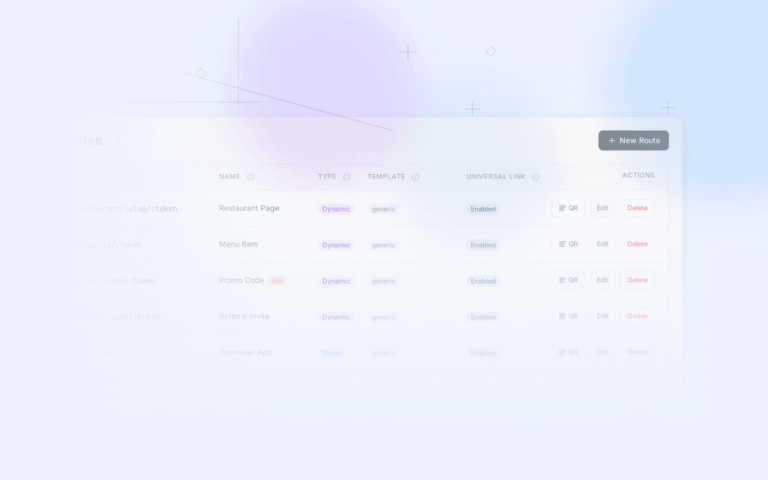Edit the Download App route
768x480 pixels.
pos(602,352)
